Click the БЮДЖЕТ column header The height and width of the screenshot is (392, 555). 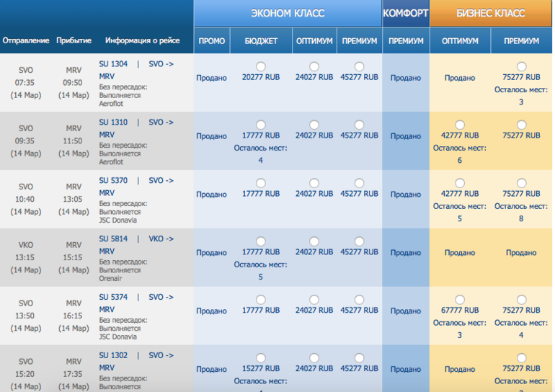[x=261, y=40]
